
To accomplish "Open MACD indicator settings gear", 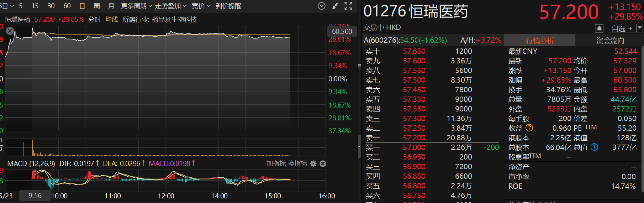I will click(313, 163).
